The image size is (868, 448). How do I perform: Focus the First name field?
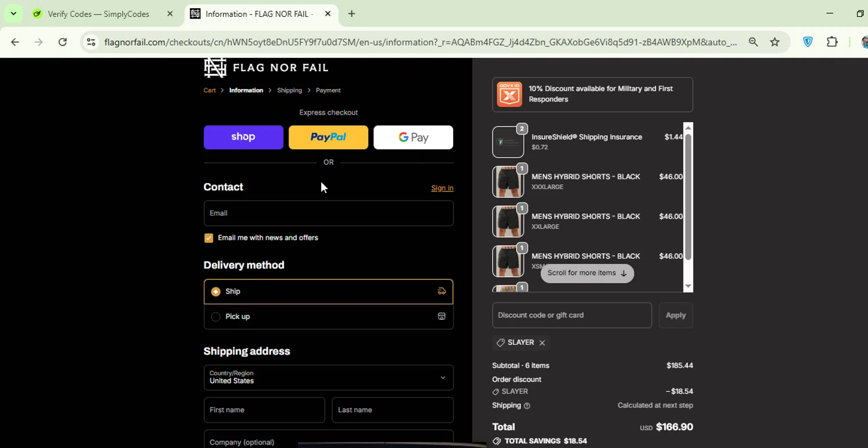point(264,410)
